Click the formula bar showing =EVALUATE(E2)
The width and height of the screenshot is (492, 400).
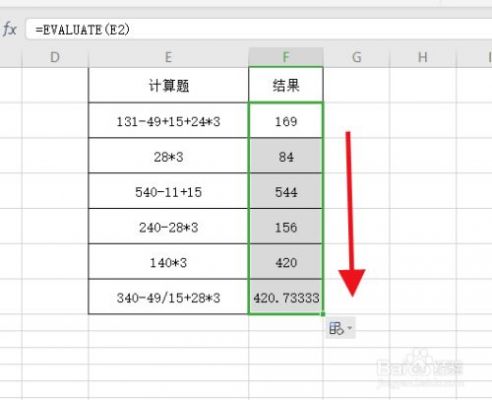point(259,30)
